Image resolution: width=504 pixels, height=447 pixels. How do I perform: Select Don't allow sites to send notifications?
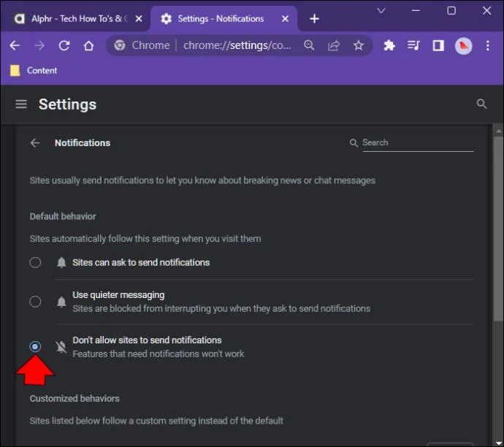click(x=35, y=346)
